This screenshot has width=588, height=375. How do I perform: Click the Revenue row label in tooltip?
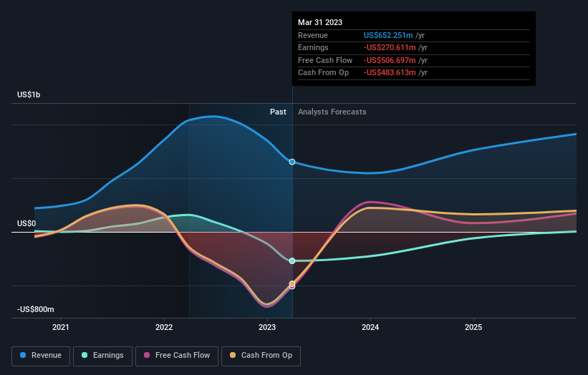313,35
